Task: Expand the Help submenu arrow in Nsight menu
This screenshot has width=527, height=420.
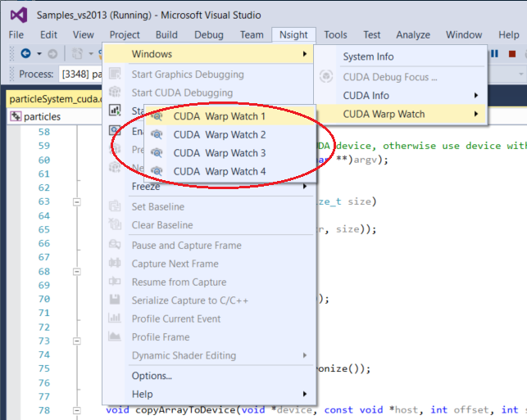Action: [305, 394]
